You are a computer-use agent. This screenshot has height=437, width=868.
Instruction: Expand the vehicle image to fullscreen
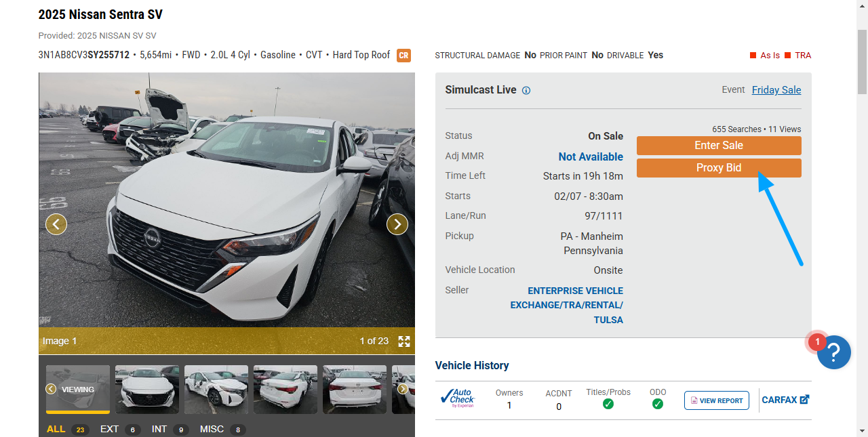pyautogui.click(x=404, y=341)
